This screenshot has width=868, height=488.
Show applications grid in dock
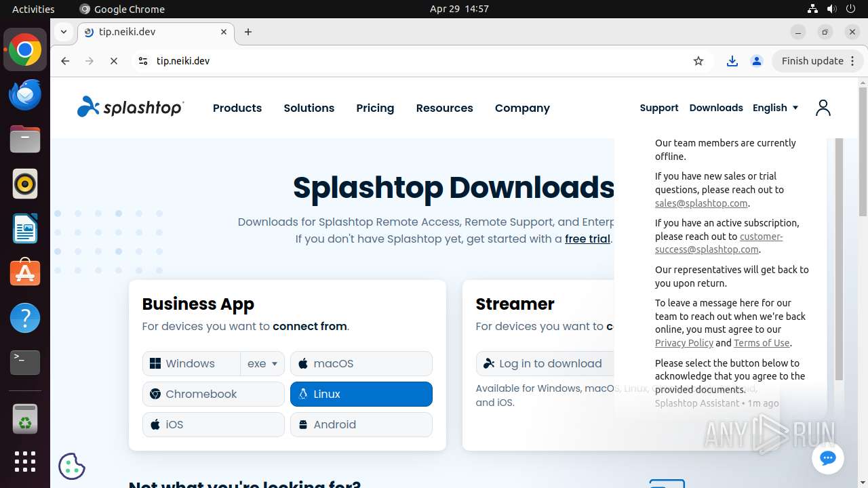pyautogui.click(x=25, y=462)
